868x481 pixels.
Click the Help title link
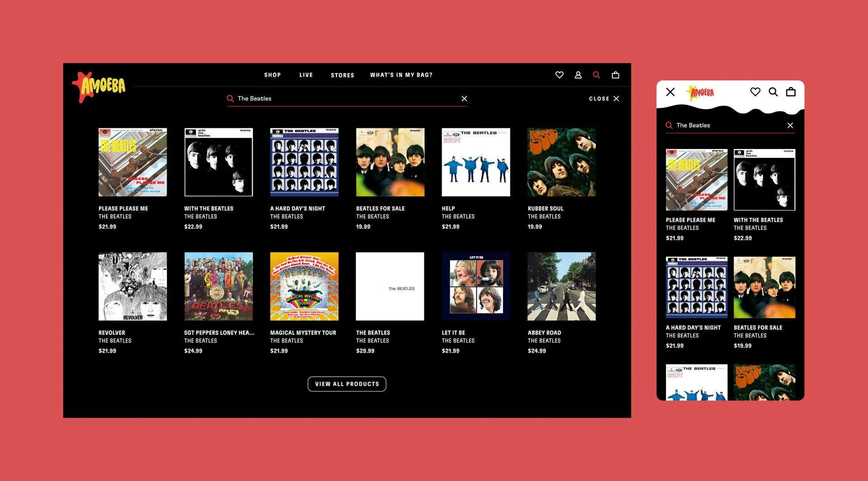[x=448, y=209]
